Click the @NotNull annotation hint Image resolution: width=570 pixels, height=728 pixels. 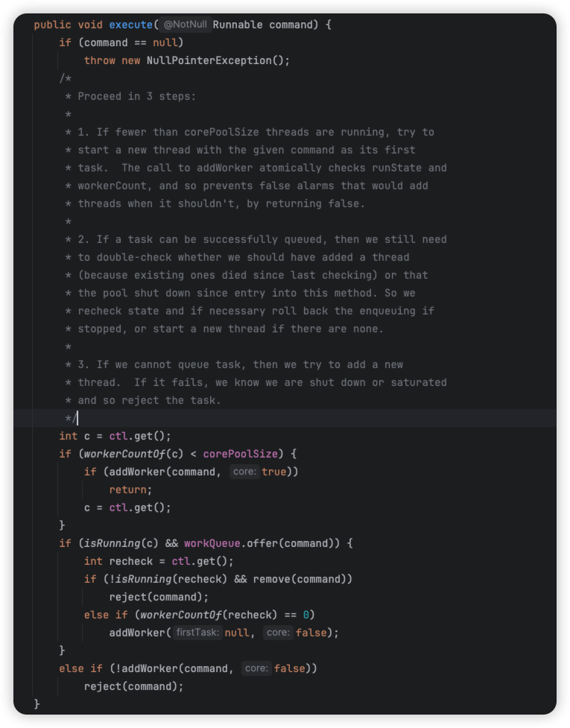pyautogui.click(x=186, y=25)
